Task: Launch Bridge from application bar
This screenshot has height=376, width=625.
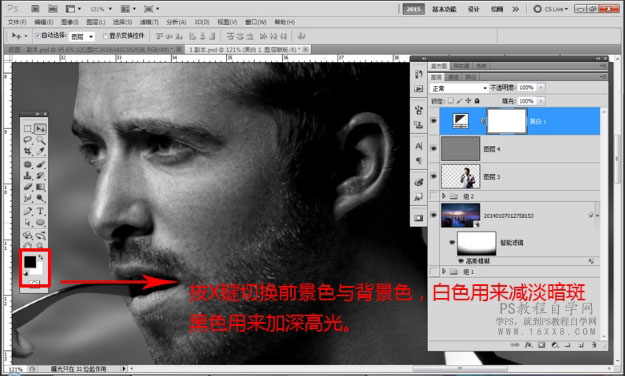Action: [35, 8]
